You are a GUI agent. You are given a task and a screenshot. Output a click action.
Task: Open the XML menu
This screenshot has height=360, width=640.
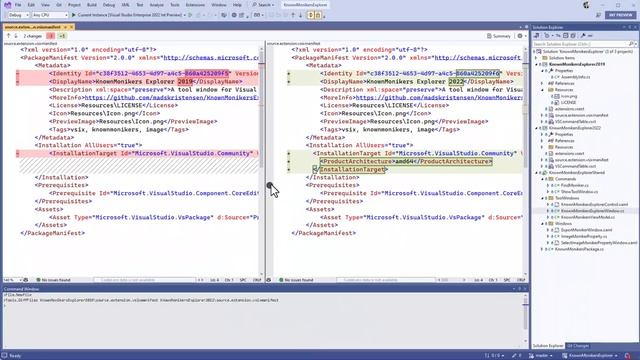click(x=125, y=5)
